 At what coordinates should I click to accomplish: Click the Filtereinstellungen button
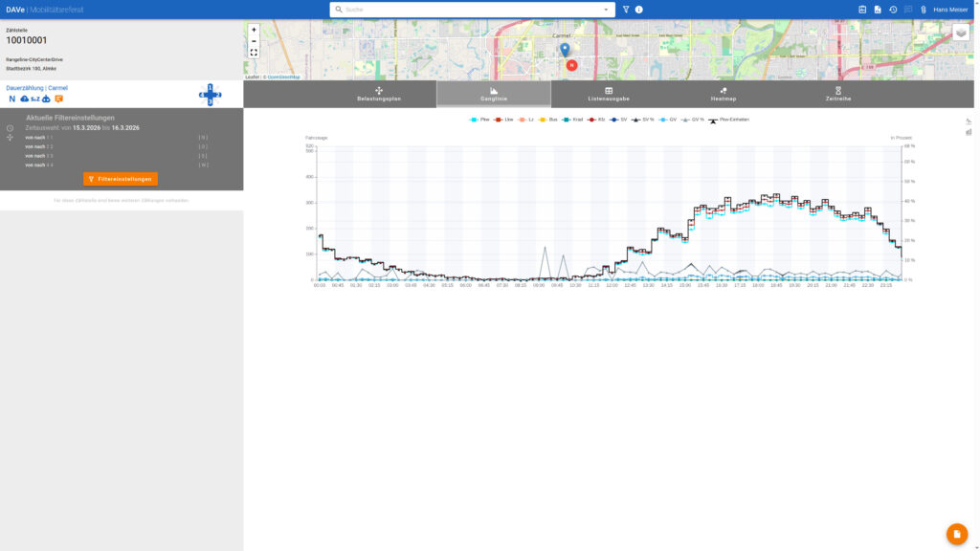[121, 179]
